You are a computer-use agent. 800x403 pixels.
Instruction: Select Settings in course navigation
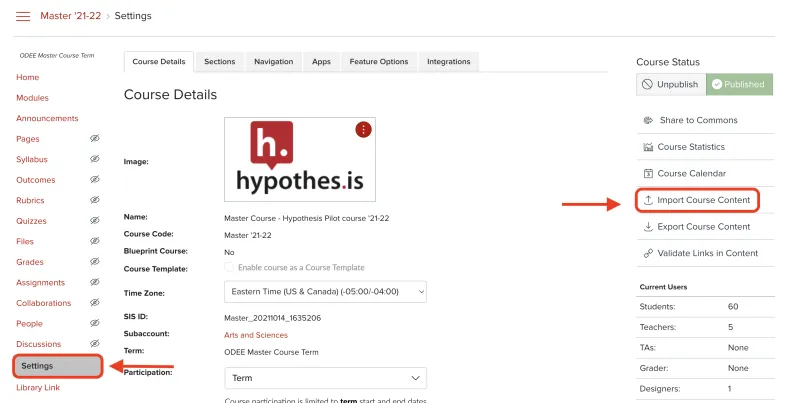58,366
